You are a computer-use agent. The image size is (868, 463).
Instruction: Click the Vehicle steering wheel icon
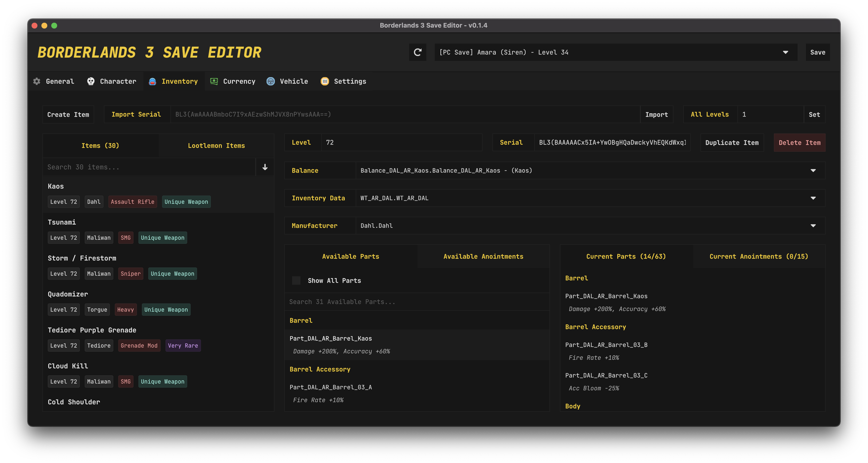pos(271,81)
